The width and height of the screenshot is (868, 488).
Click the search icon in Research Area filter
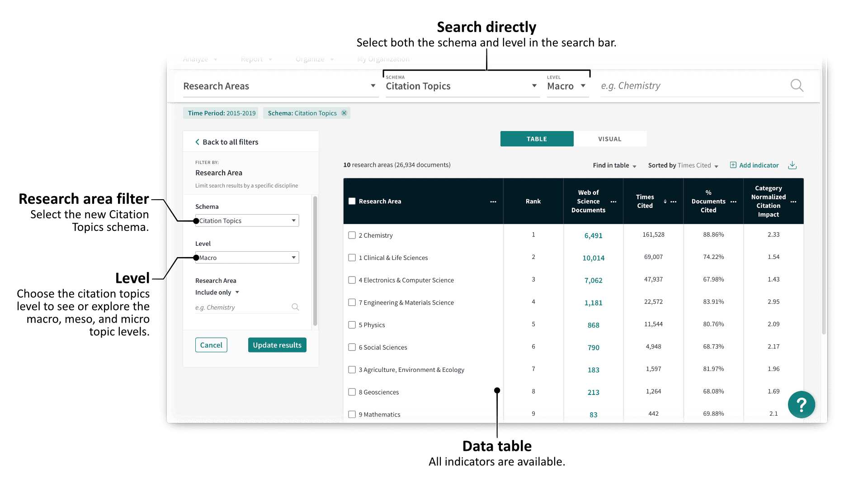point(295,307)
